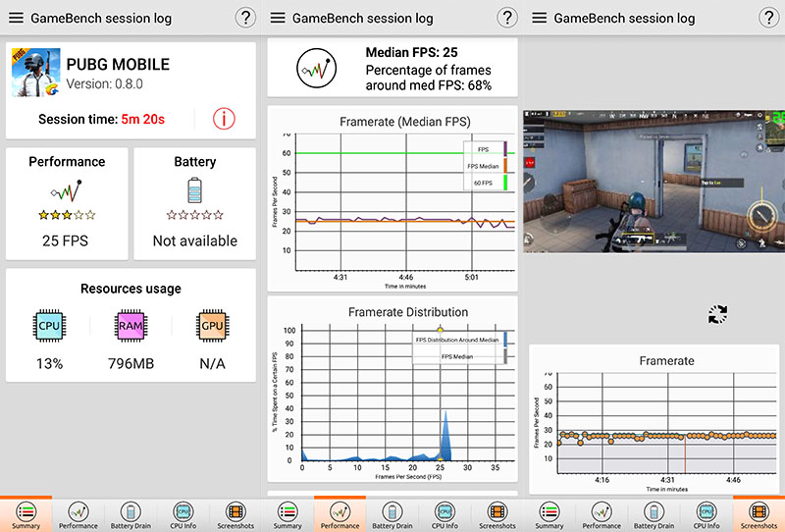Select Summary tab in middle panel
The image size is (785, 532).
(288, 515)
